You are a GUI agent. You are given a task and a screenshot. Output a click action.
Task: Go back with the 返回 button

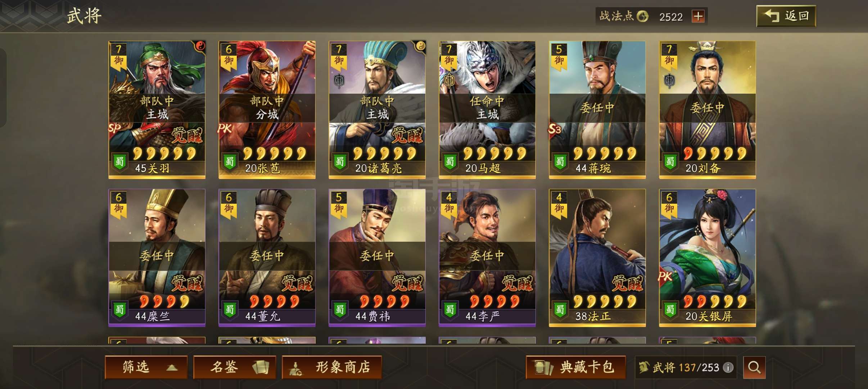[786, 16]
